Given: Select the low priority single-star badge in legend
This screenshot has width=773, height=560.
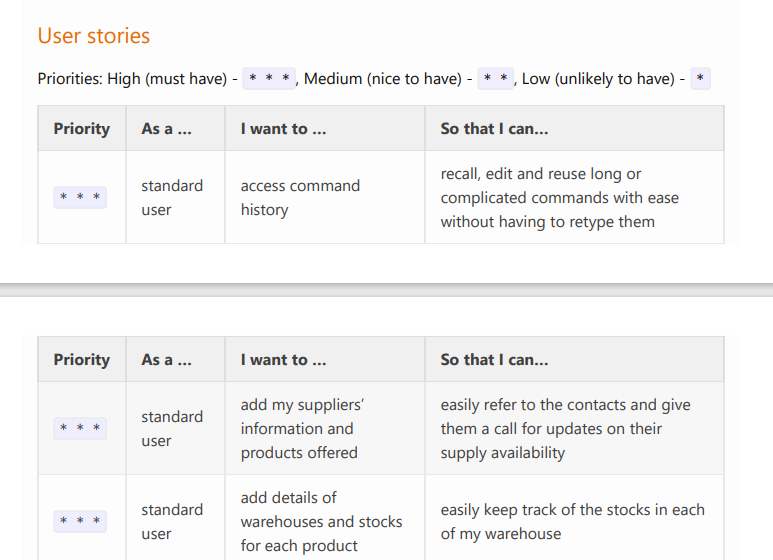Looking at the screenshot, I should coord(701,78).
